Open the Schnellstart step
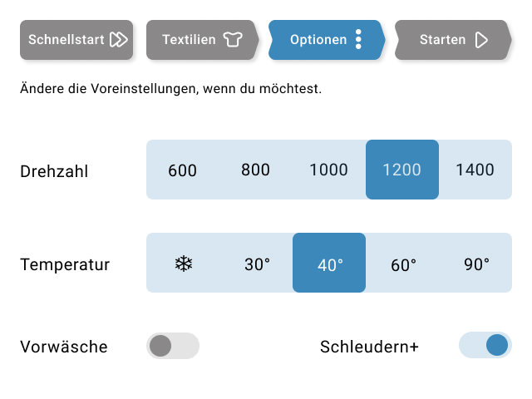 click(76, 40)
